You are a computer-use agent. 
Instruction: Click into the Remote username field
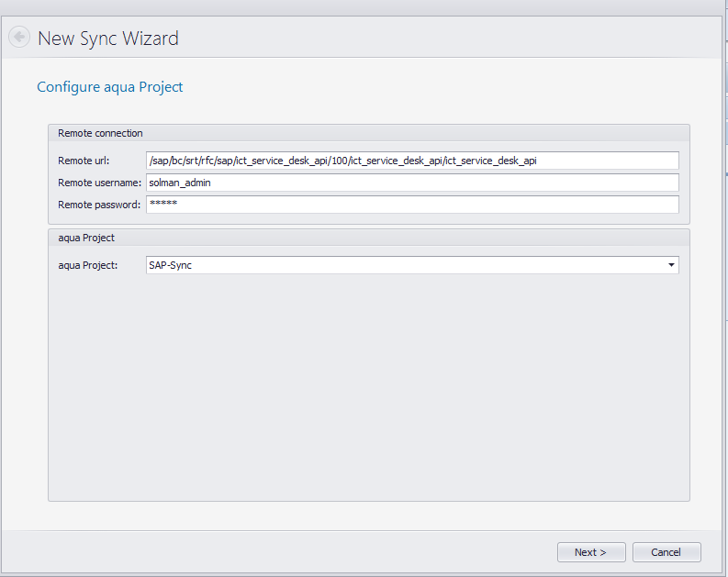(x=411, y=183)
